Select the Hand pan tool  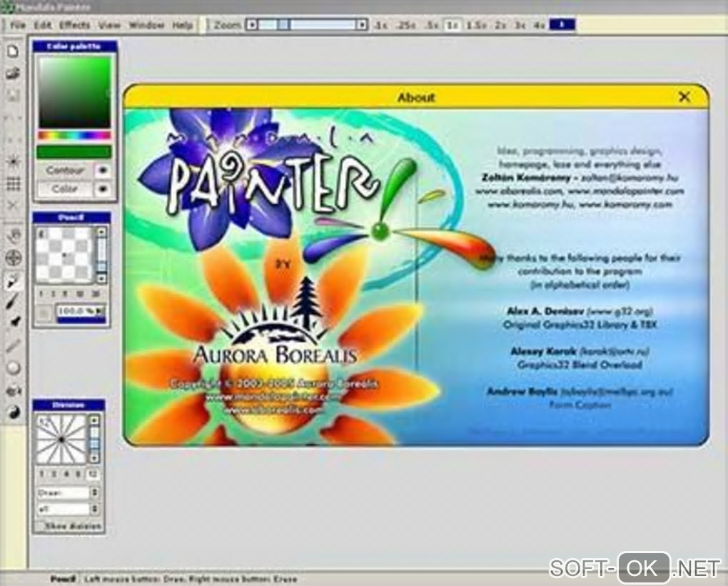tap(14, 236)
